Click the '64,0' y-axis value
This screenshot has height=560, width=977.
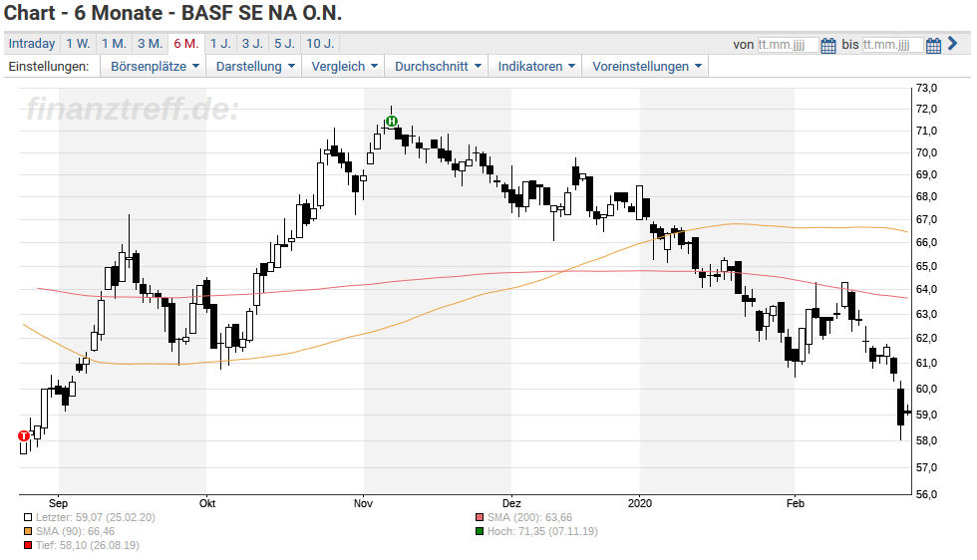coord(926,289)
